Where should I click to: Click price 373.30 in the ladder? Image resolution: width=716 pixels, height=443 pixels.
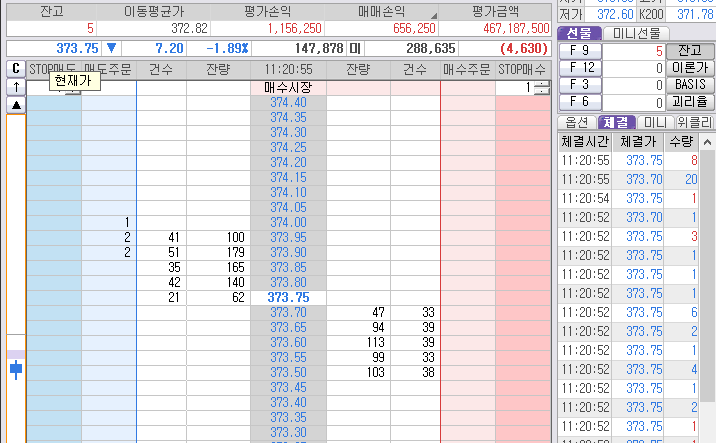tap(288, 433)
